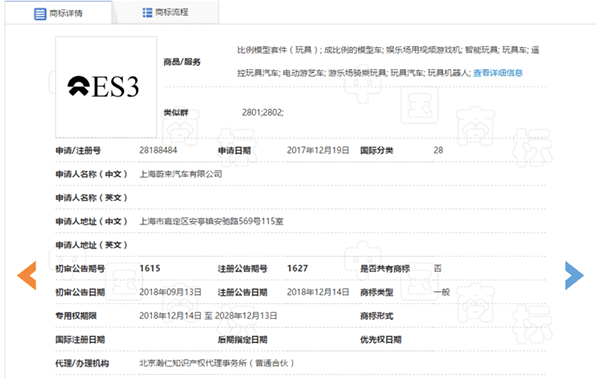
Task: Click the ES3 trademark image
Action: [106, 87]
